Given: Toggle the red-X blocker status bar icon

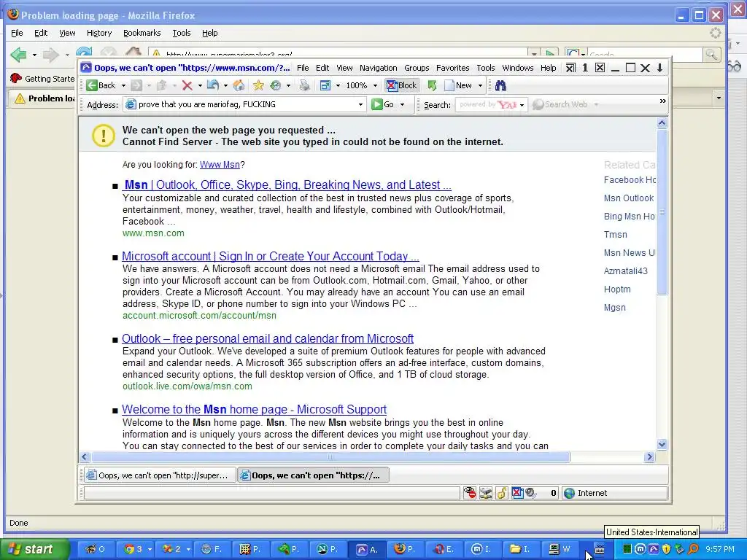Looking at the screenshot, I should (x=517, y=493).
